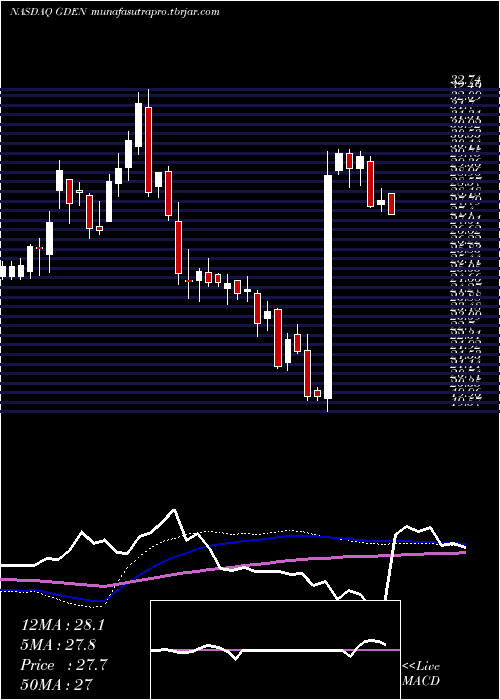
Task: Click the tall white gap-up candlestick
Action: (x=328, y=287)
